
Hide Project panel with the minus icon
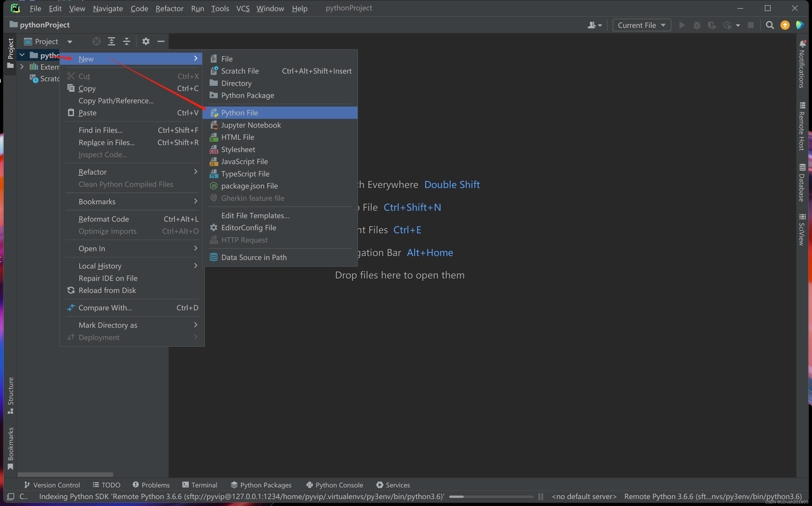161,42
